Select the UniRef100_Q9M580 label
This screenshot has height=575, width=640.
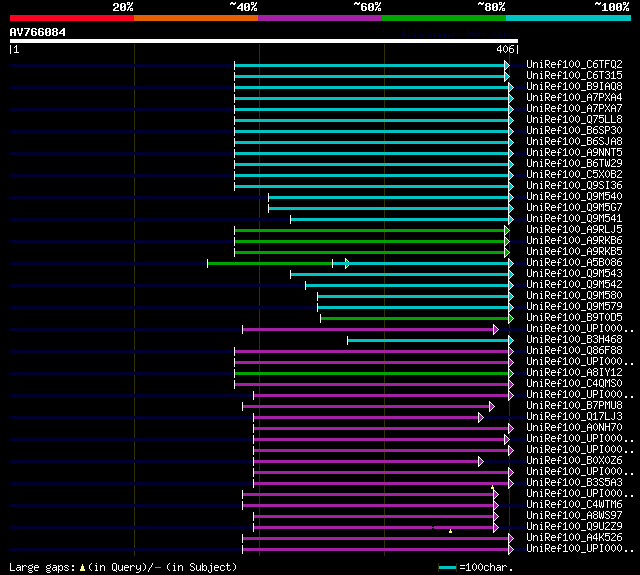point(574,296)
